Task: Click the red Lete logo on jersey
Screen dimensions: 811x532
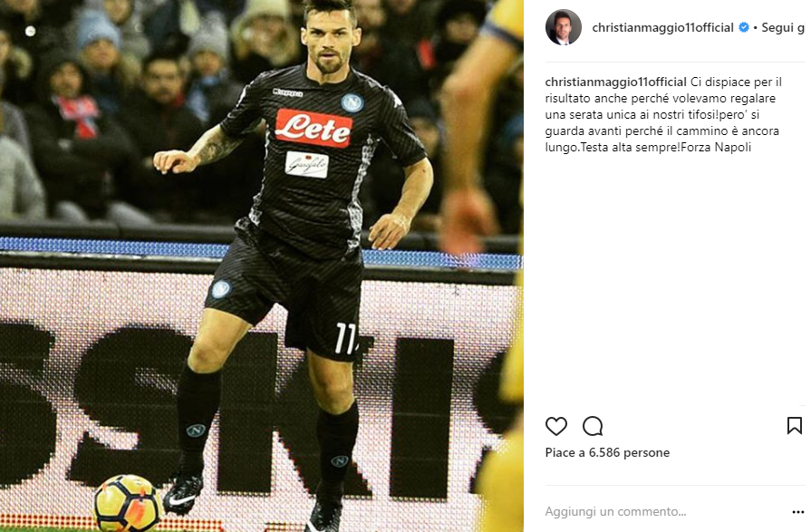Action: [x=314, y=127]
